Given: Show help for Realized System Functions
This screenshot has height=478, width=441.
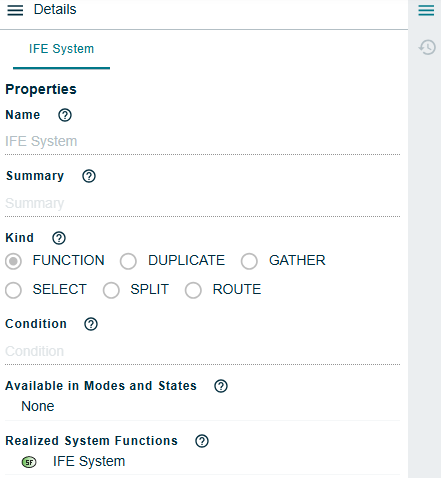Looking at the screenshot, I should (x=202, y=441).
